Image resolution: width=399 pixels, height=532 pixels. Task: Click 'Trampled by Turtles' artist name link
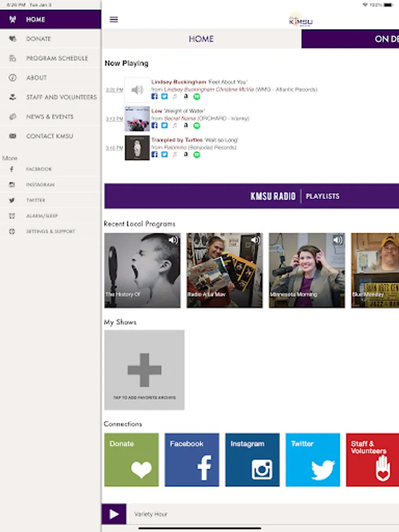coord(177,140)
